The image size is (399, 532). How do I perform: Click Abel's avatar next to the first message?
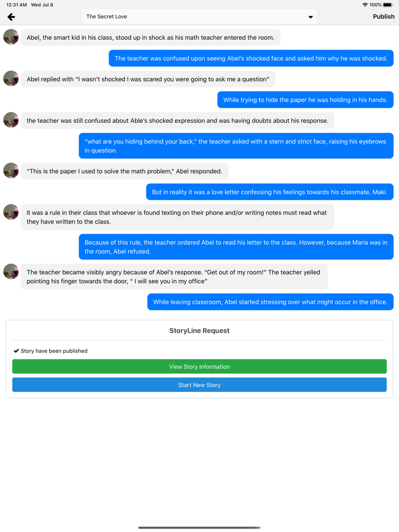(x=11, y=38)
